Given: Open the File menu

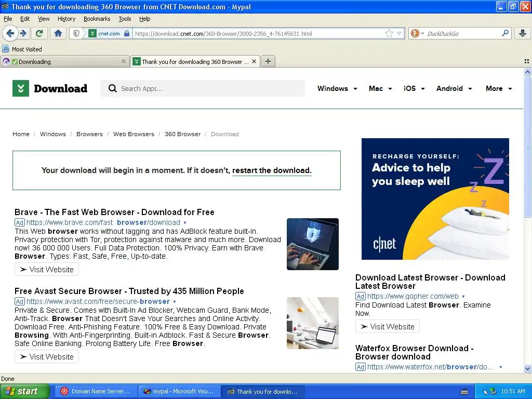Looking at the screenshot, I should [8, 19].
